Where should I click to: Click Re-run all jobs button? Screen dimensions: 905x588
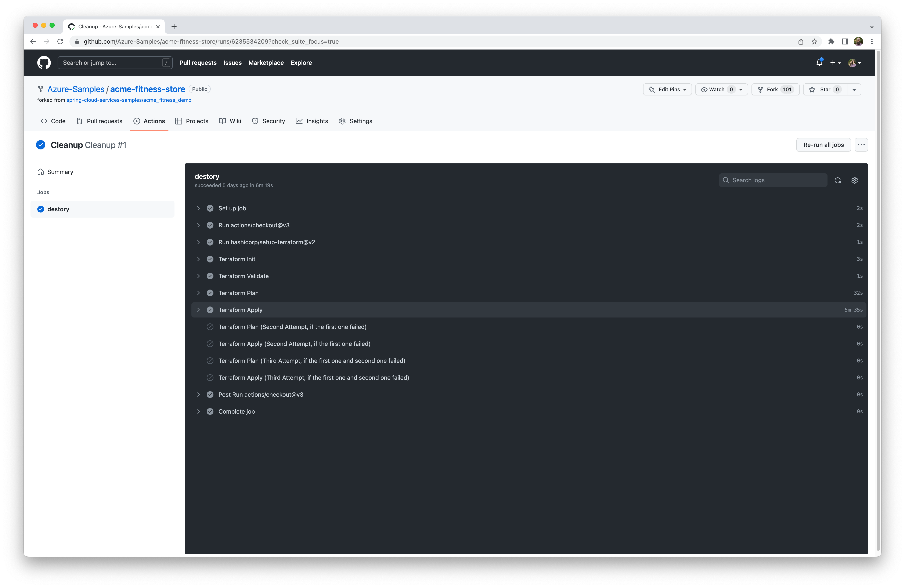coord(823,145)
